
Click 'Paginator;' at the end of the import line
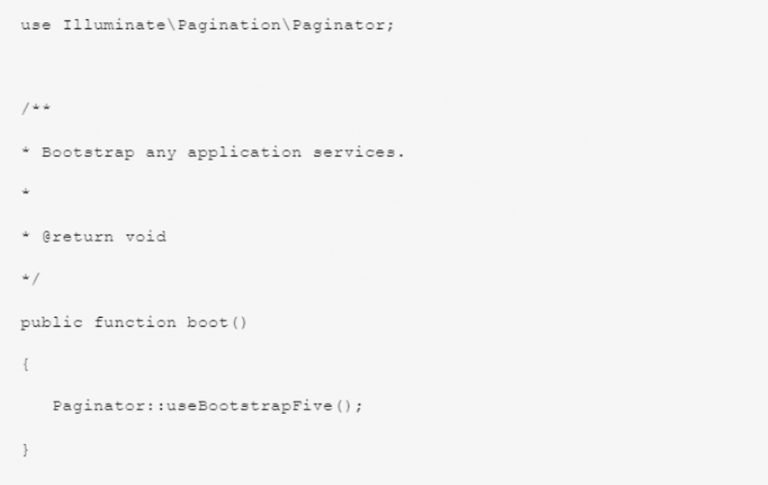(x=343, y=26)
